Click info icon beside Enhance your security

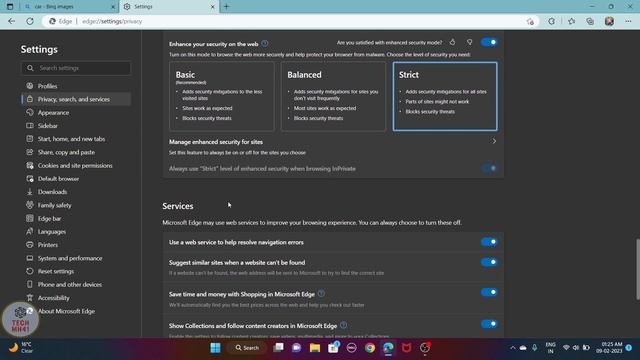265,43
